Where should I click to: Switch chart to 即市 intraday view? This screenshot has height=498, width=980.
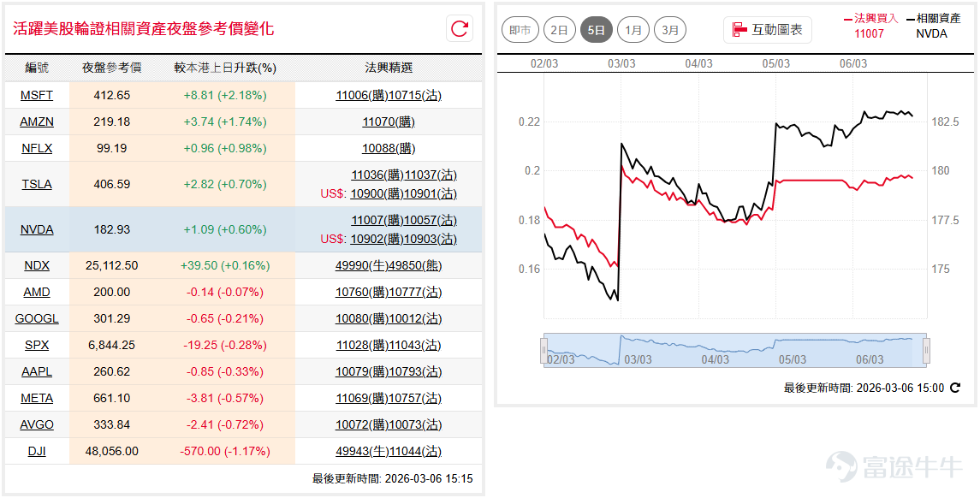click(x=520, y=30)
